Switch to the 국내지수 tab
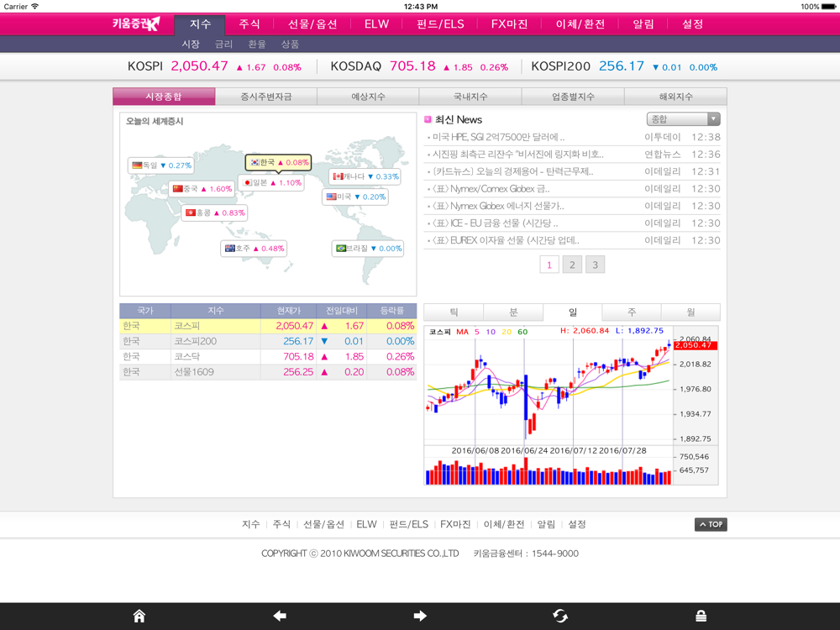Screen dimensions: 840x630 coord(470,97)
